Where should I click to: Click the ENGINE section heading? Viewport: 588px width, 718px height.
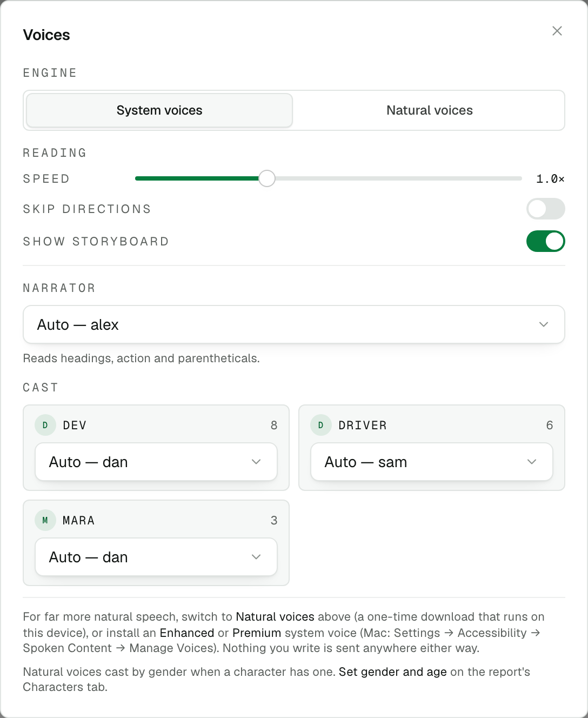[x=50, y=73]
